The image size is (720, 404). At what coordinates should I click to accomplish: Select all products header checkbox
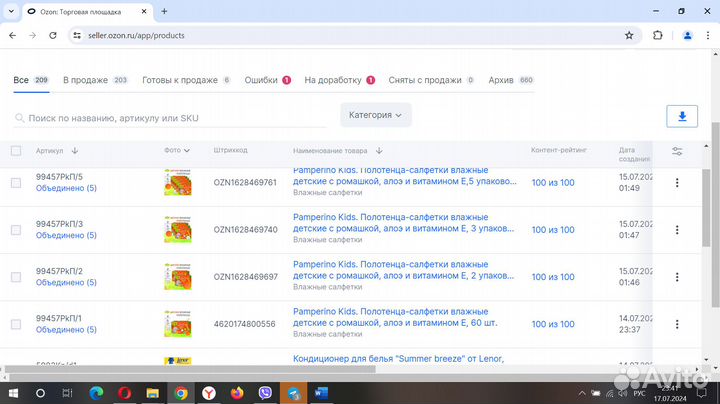click(16, 151)
